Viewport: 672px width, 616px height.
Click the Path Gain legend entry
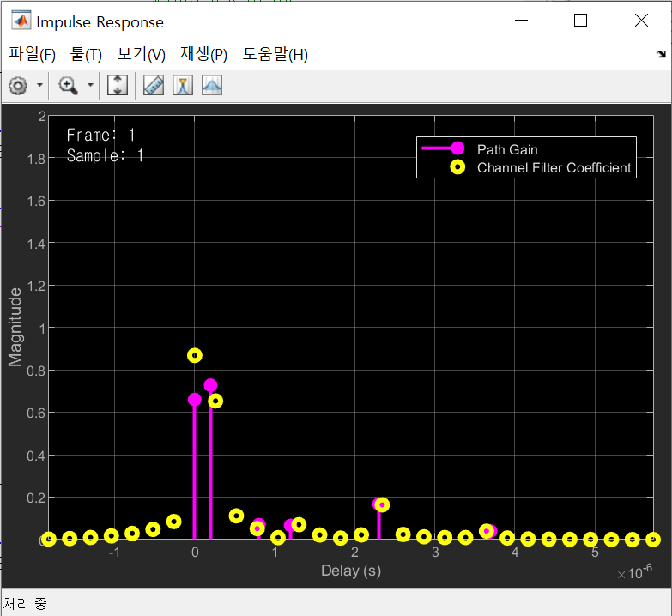pyautogui.click(x=507, y=149)
